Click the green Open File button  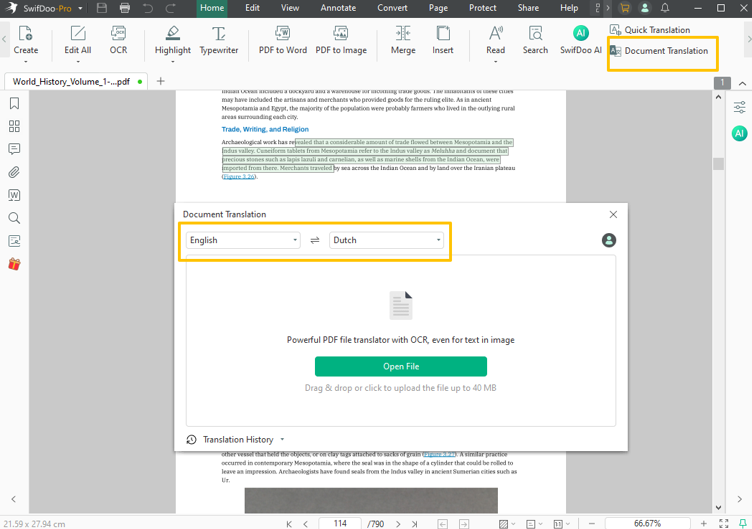pyautogui.click(x=400, y=366)
